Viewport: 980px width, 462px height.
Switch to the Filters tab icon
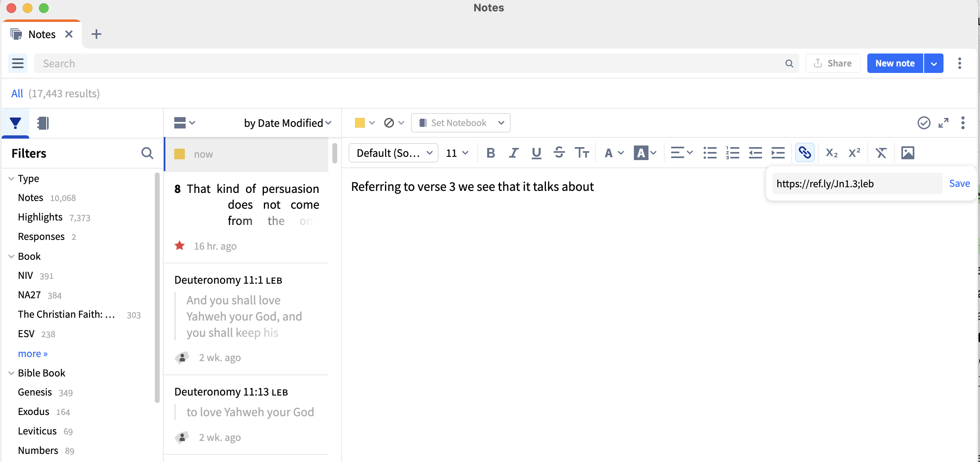15,123
